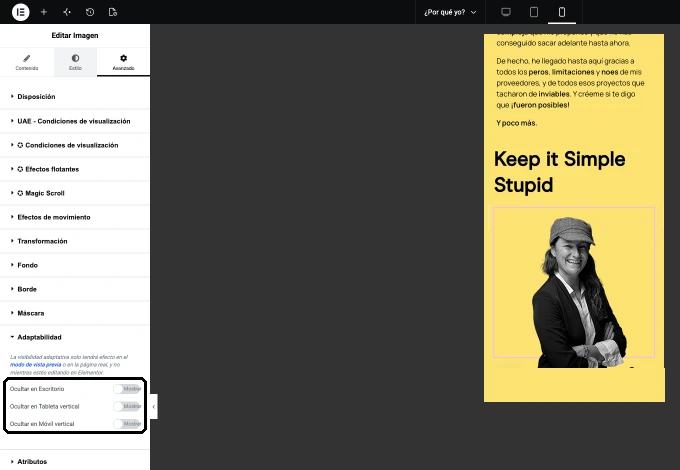Toggle Ocultar en Móvil vertical switch
Image resolution: width=680 pixels, height=470 pixels.
127,424
